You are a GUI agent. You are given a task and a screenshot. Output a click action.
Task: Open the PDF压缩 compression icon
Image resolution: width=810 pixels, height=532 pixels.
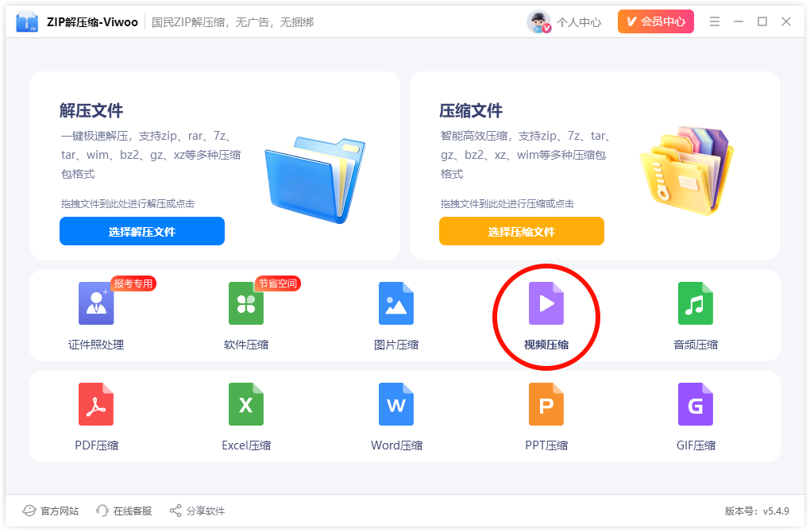coord(96,404)
